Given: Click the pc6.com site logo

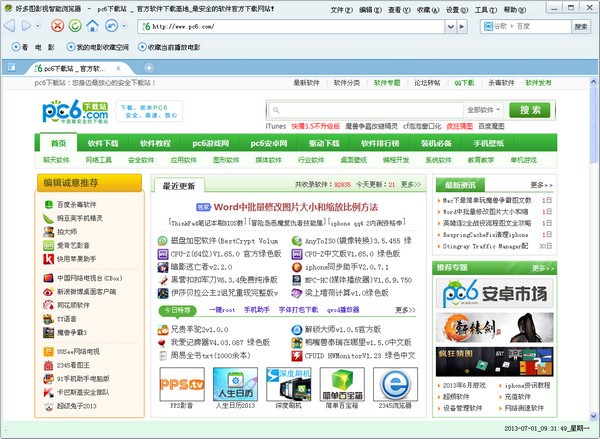Looking at the screenshot, I should tap(75, 111).
